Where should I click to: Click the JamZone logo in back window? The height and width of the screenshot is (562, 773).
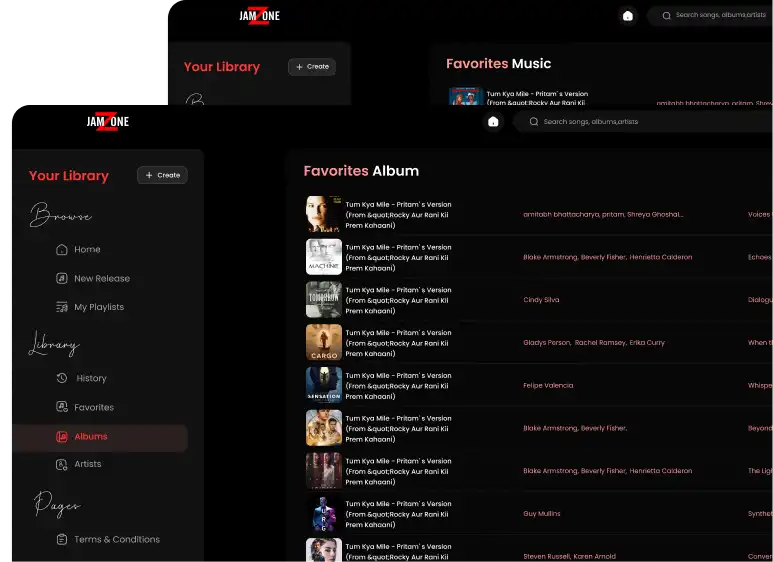259,16
